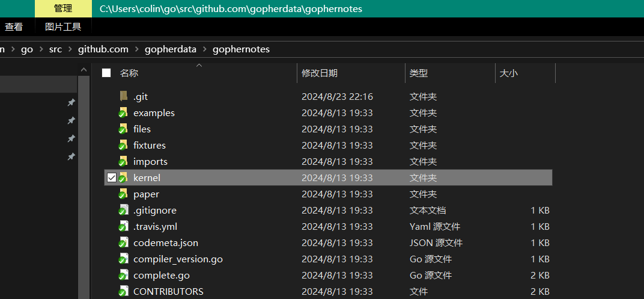
Task: Open the 图片工具 tab
Action: tap(63, 26)
